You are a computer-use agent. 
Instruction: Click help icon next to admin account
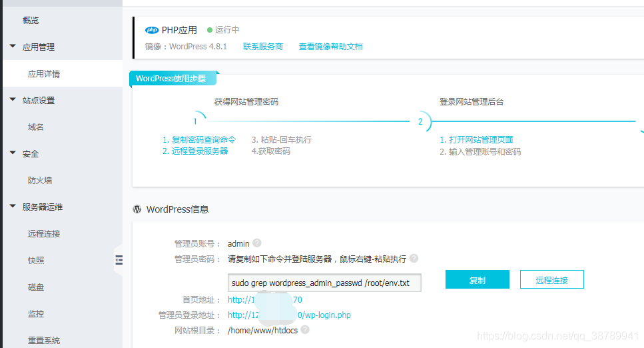(x=257, y=243)
